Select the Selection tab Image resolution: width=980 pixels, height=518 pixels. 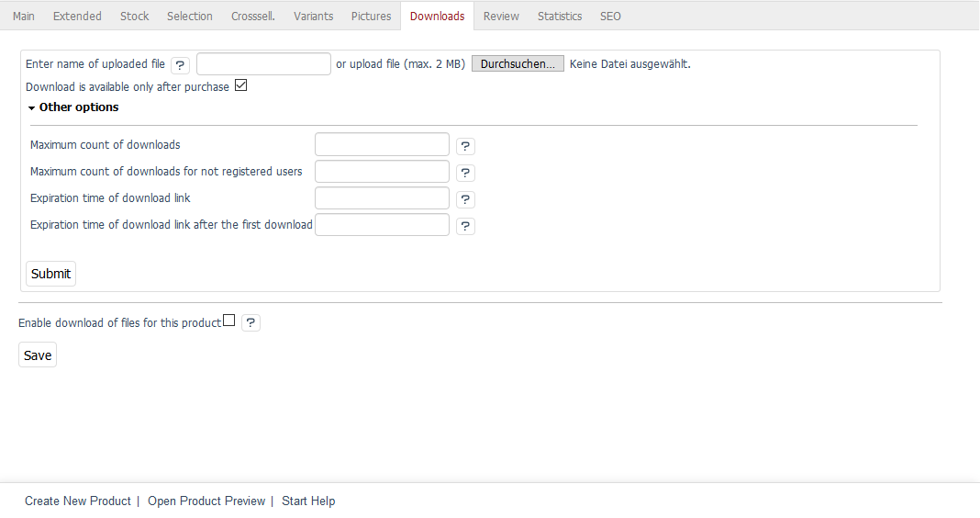point(189,17)
